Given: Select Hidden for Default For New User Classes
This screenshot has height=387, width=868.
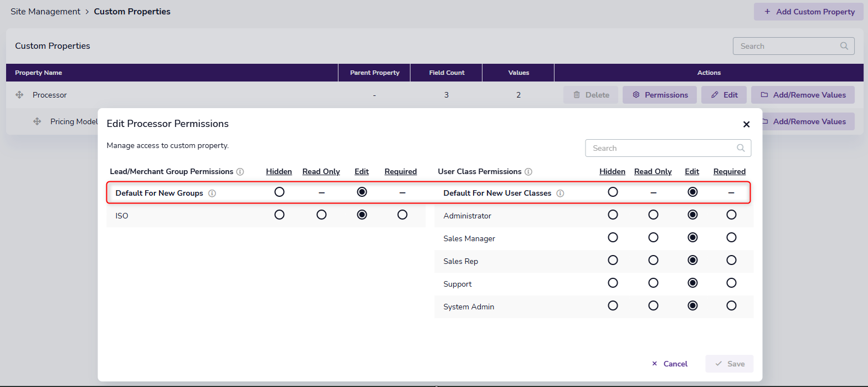Looking at the screenshot, I should 613,192.
